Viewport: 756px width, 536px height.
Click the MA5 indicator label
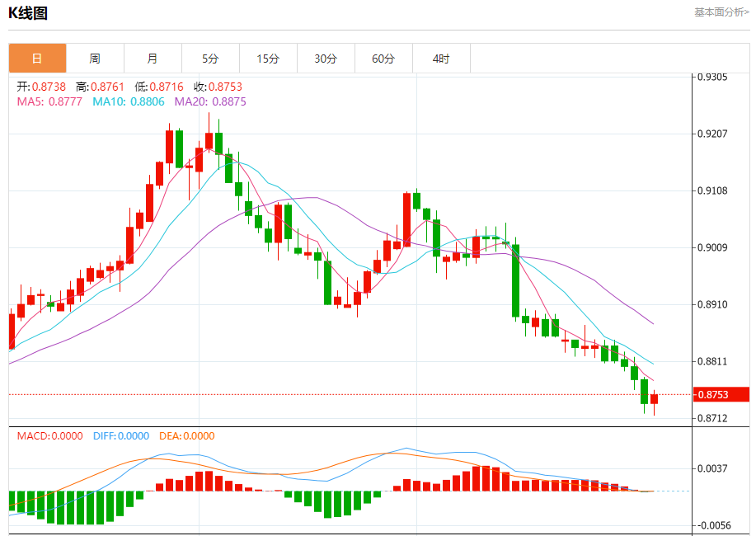click(x=49, y=101)
